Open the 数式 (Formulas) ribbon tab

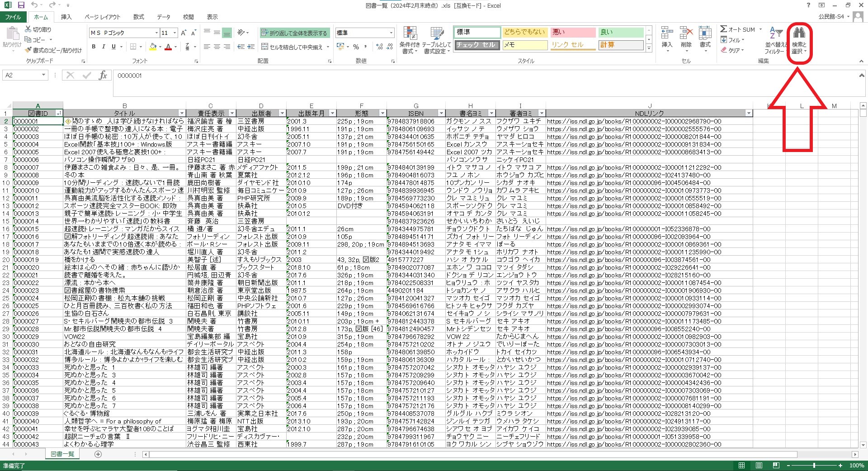139,17
